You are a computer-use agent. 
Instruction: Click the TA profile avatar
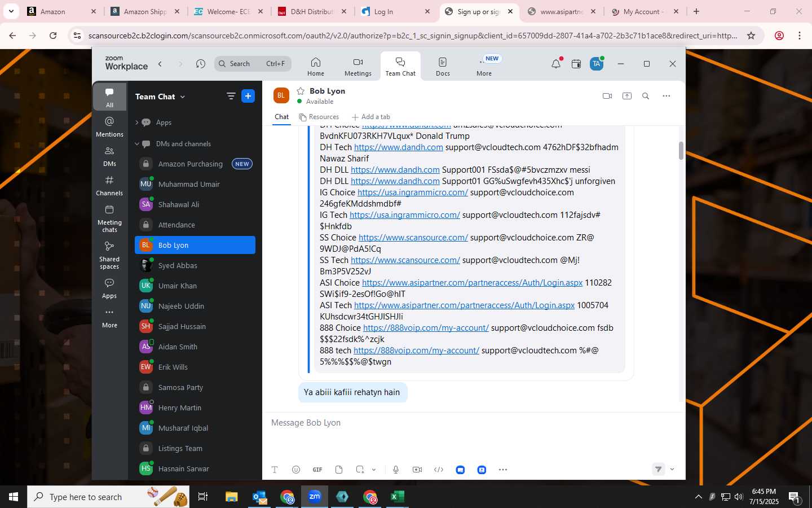(597, 64)
